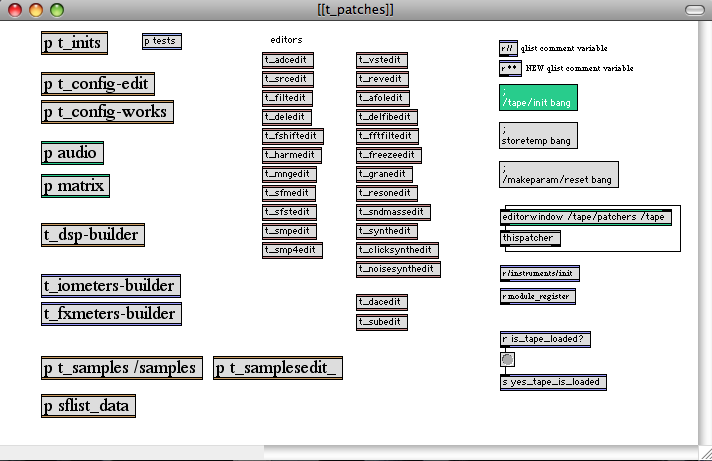712x461 pixels.
Task: Open the p t_inits subpatcher
Action: tap(73, 43)
